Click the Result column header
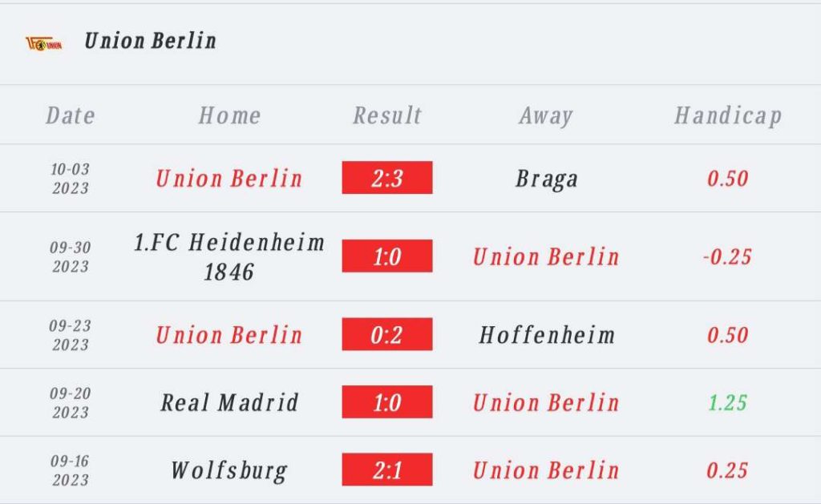 coord(387,115)
